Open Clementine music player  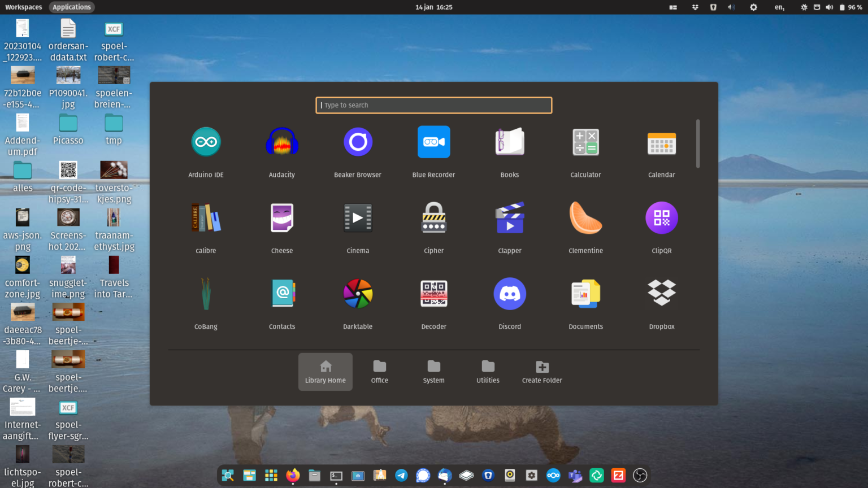point(585,217)
